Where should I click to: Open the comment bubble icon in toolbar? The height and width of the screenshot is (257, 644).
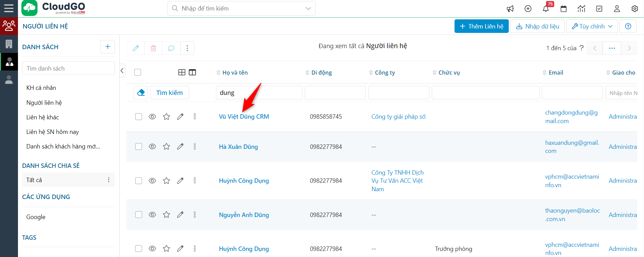[x=171, y=48]
